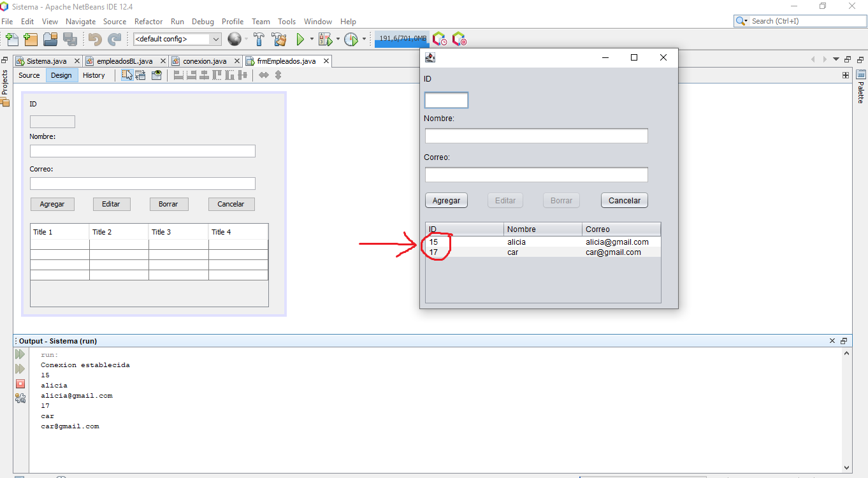Click the Redo toolbar icon
868x478 pixels.
114,40
